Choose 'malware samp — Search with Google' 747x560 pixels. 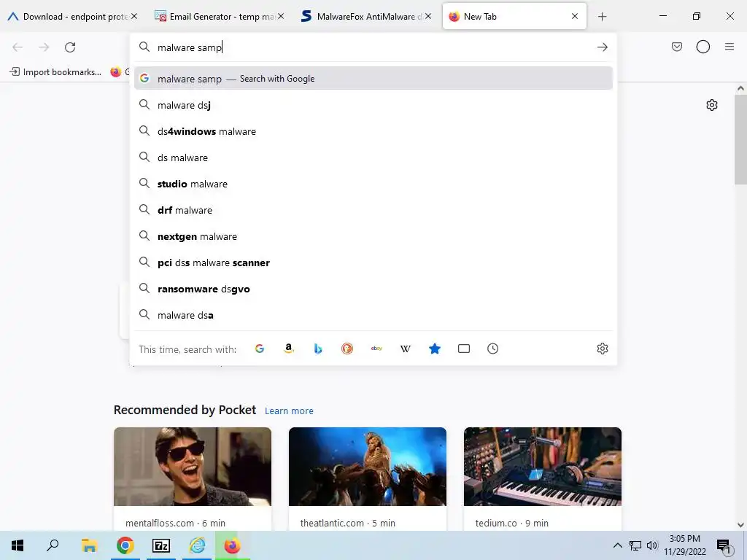[373, 79]
